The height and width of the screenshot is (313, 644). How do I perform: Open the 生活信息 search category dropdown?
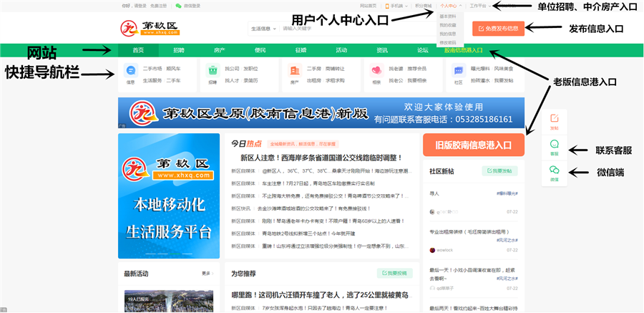(x=263, y=29)
